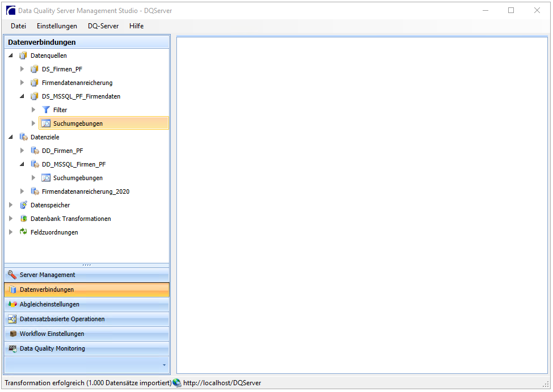The height and width of the screenshot is (392, 553).
Task: Maximize the Management Studio window
Action: [x=511, y=11]
